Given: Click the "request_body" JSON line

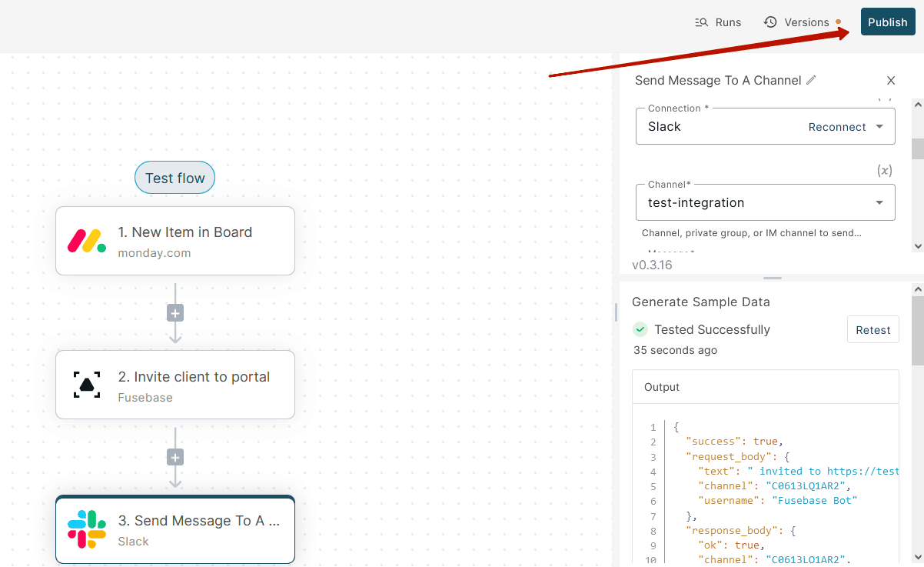Looking at the screenshot, I should pos(736,456).
